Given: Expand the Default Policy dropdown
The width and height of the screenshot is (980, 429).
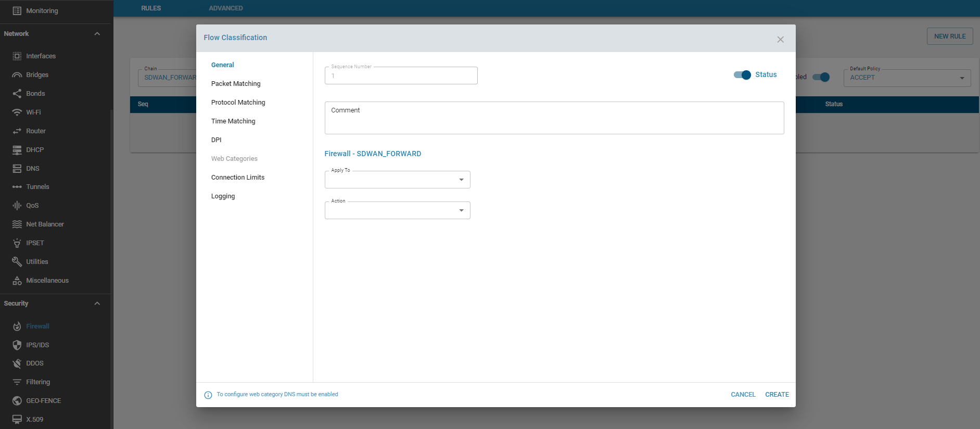Looking at the screenshot, I should point(907,78).
